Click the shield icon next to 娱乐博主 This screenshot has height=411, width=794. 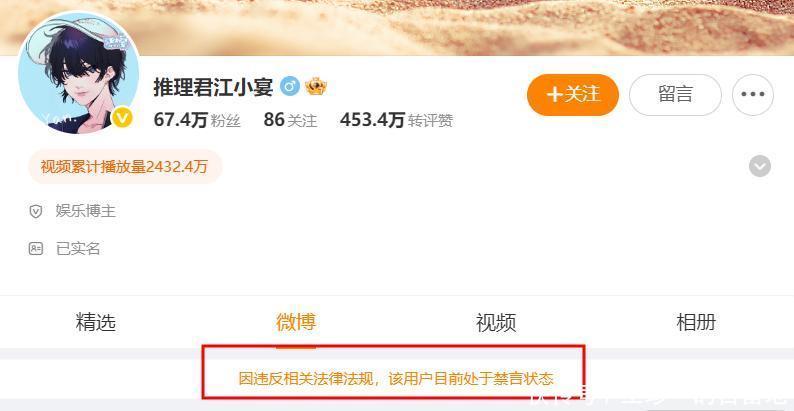pos(35,212)
